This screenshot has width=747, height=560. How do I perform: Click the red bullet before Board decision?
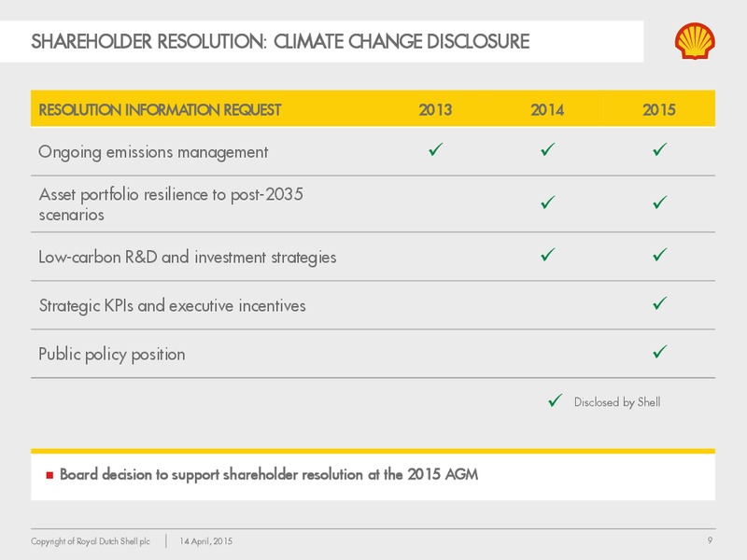49,475
